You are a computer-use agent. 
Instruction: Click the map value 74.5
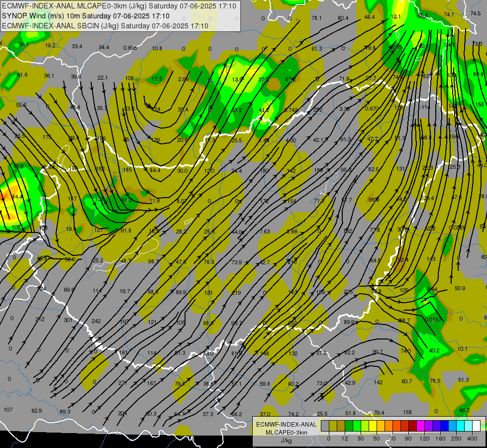tap(476, 13)
